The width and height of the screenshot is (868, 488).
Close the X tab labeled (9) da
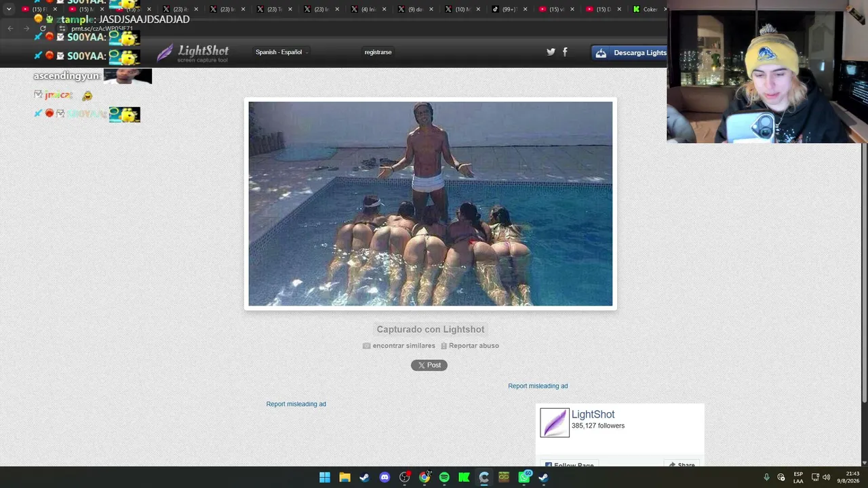click(x=431, y=9)
